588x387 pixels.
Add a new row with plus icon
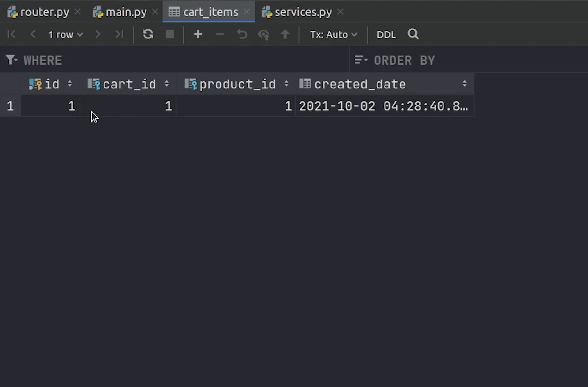(198, 34)
